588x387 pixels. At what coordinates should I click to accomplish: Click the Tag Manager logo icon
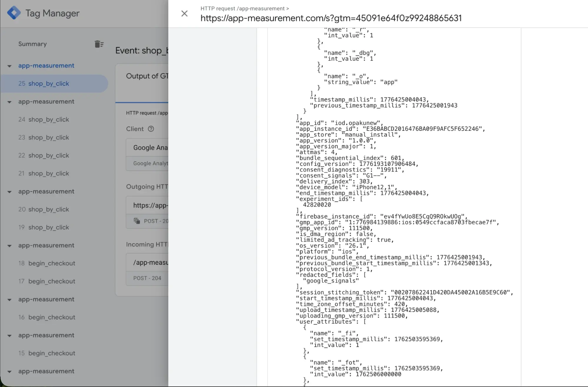tap(14, 13)
